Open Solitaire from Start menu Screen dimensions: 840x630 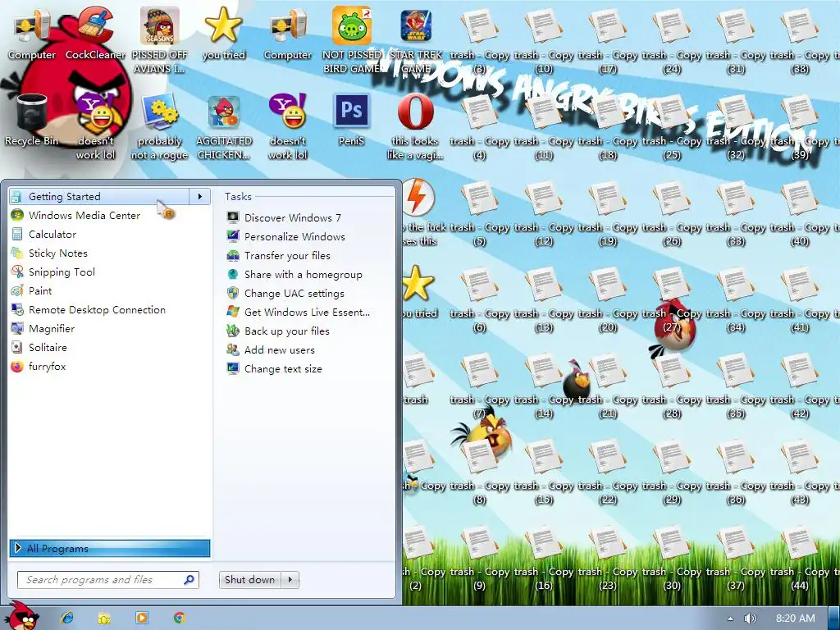[x=110, y=347]
